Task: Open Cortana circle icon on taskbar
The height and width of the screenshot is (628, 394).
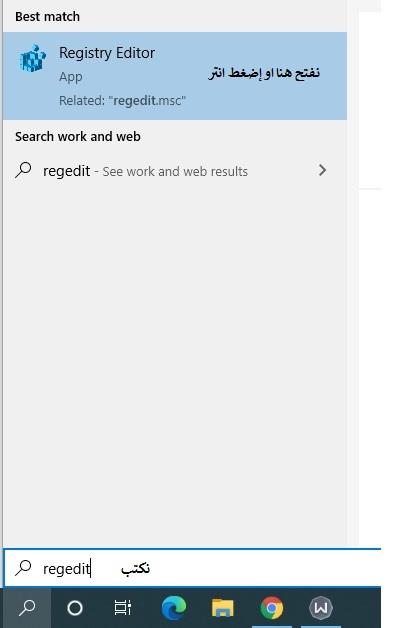Action: coord(75,608)
